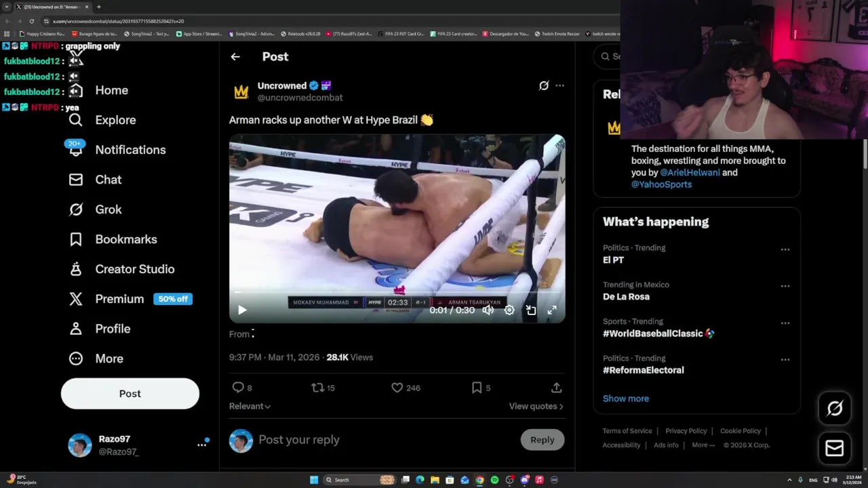
Task: Click the Reply button
Action: (542, 440)
